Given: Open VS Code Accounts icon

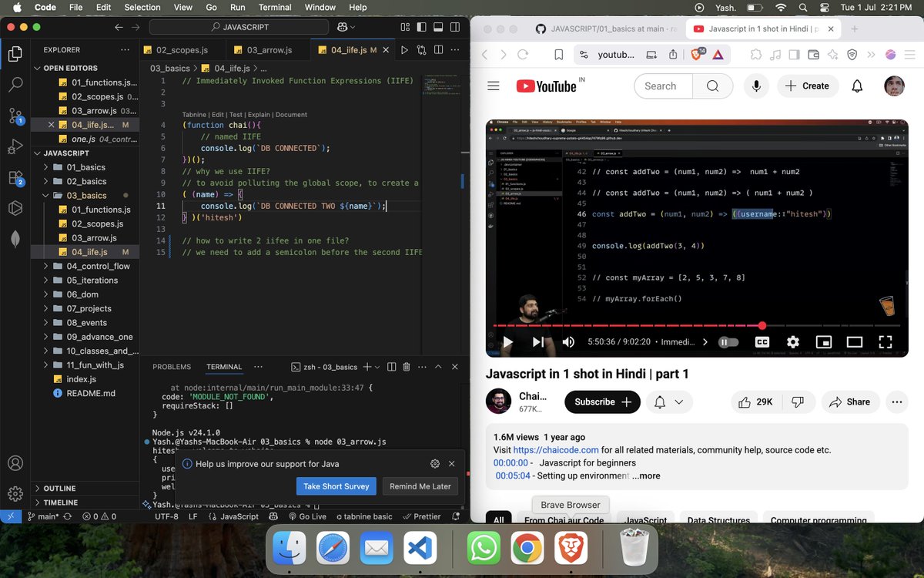Looking at the screenshot, I should pyautogui.click(x=15, y=464).
